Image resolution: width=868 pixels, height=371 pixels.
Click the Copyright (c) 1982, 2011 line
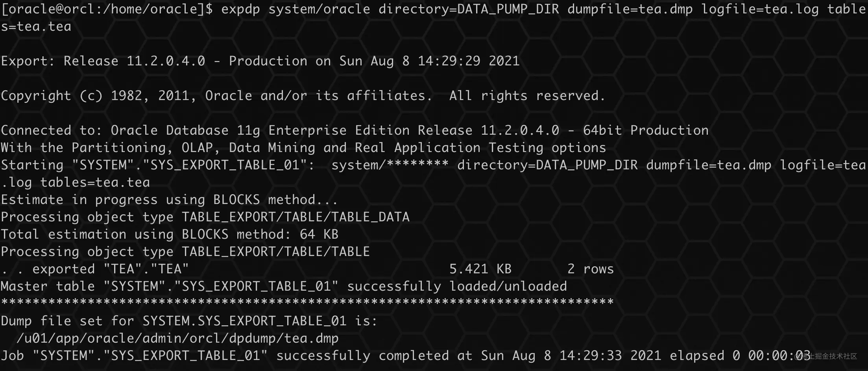(303, 96)
